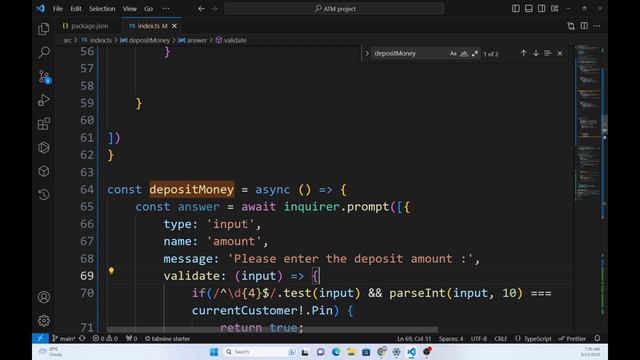The image size is (640, 360).
Task: Open the View menu
Action: pyautogui.click(x=130, y=9)
